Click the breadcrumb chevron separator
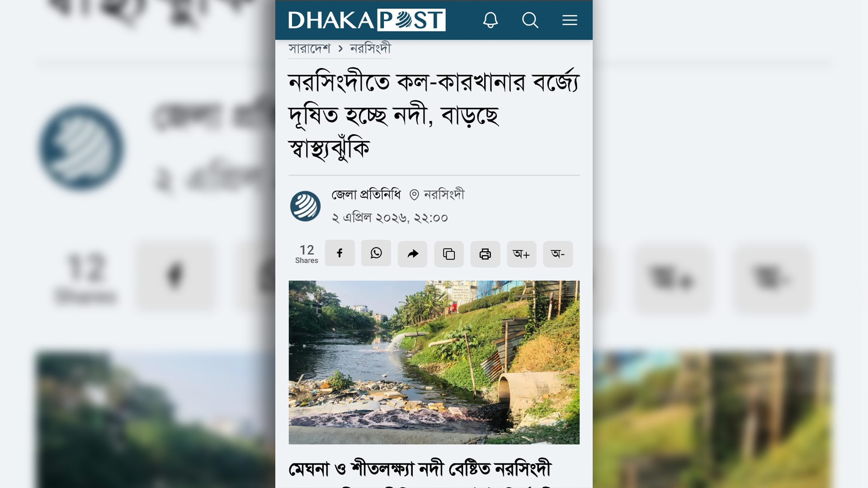This screenshot has height=488, width=868. click(340, 48)
